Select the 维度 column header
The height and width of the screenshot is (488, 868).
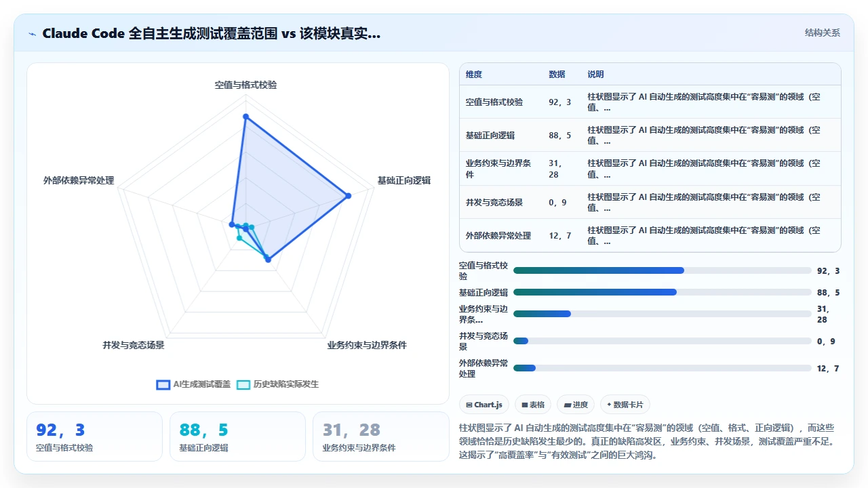(x=474, y=75)
